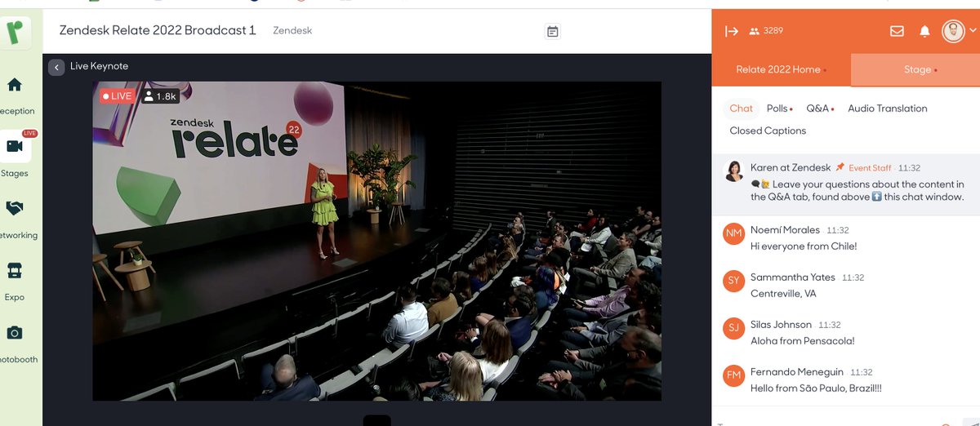This screenshot has width=980, height=426.
Task: View the 3289 attendees people icon
Action: pos(754,31)
